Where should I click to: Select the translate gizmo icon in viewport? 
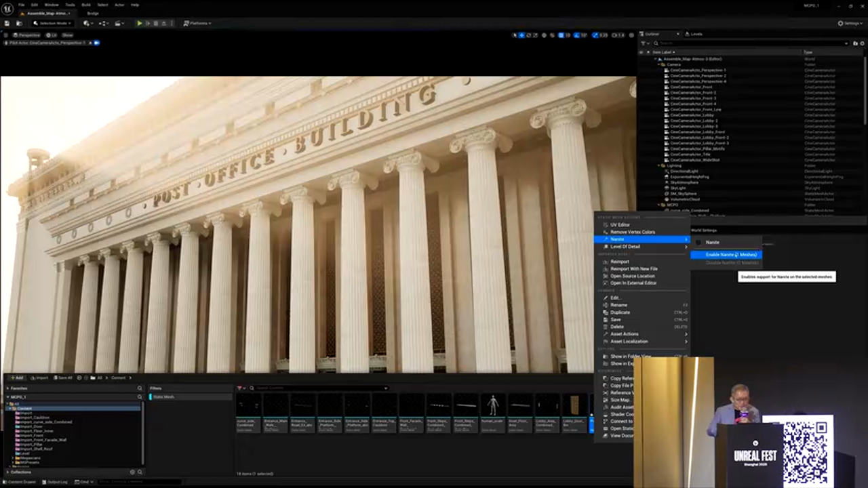click(x=521, y=35)
